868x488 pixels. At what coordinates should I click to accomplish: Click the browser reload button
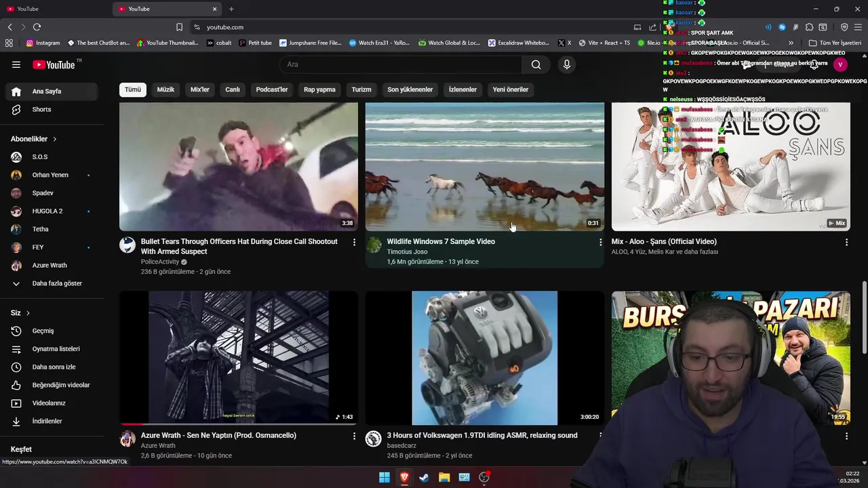pos(37,27)
